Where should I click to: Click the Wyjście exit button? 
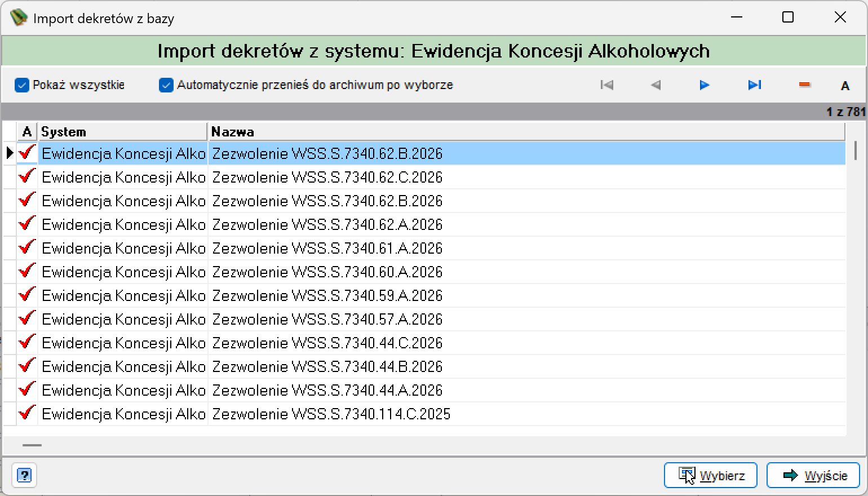813,475
